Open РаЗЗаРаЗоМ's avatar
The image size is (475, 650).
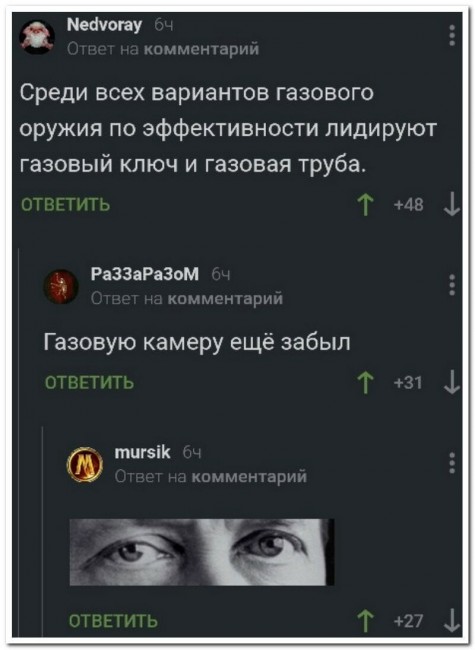click(x=61, y=286)
